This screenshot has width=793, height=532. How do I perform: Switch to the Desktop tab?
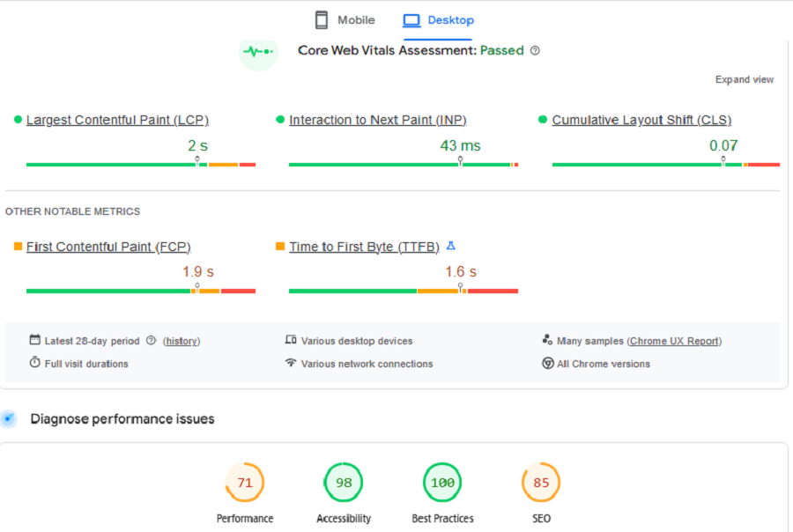(x=438, y=20)
